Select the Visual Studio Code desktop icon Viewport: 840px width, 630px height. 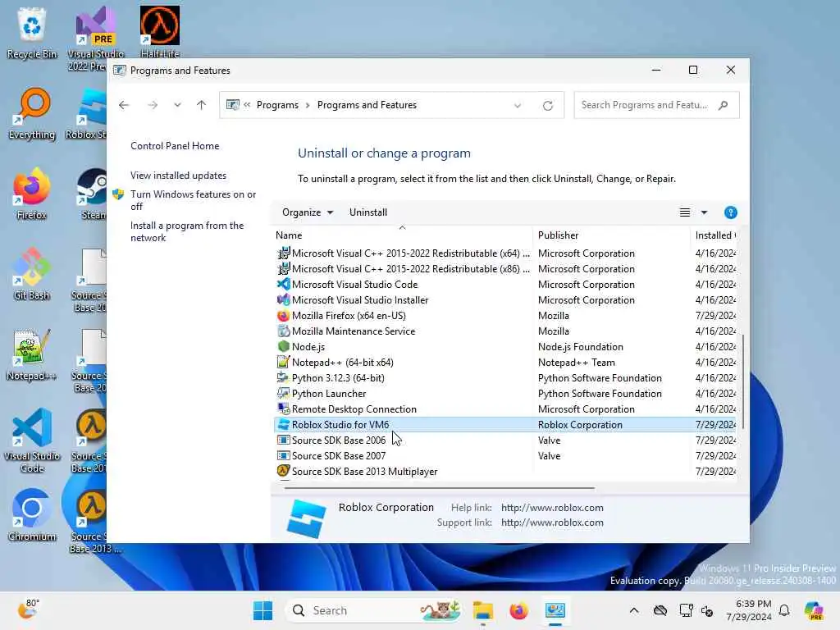[32, 441]
